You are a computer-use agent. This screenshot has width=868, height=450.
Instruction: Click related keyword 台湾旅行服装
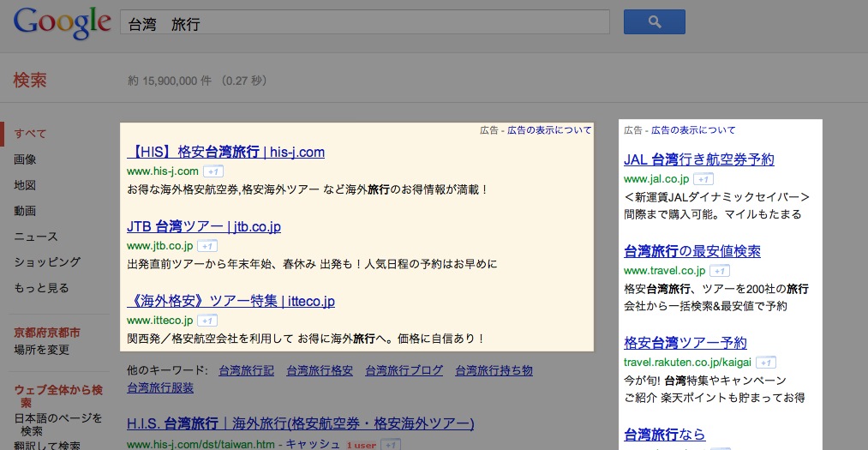[x=160, y=388]
